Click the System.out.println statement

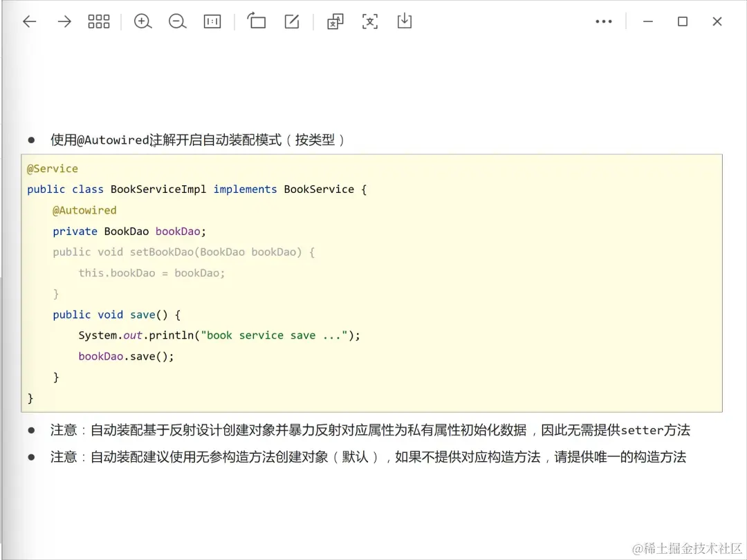(x=219, y=335)
